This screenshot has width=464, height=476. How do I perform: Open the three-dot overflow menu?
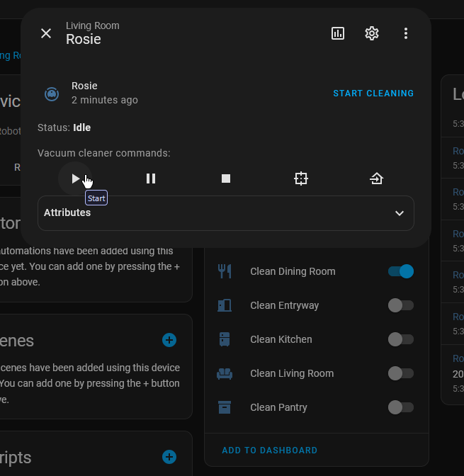click(x=406, y=33)
